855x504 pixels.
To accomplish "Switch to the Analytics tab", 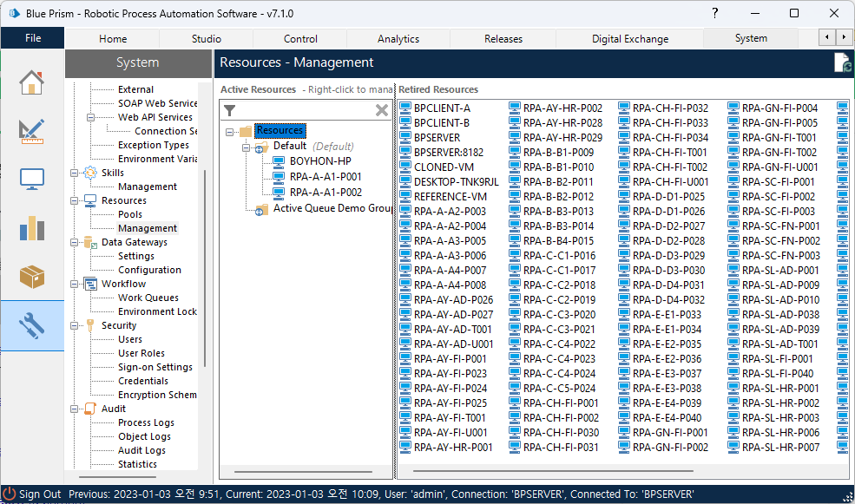I will (398, 39).
